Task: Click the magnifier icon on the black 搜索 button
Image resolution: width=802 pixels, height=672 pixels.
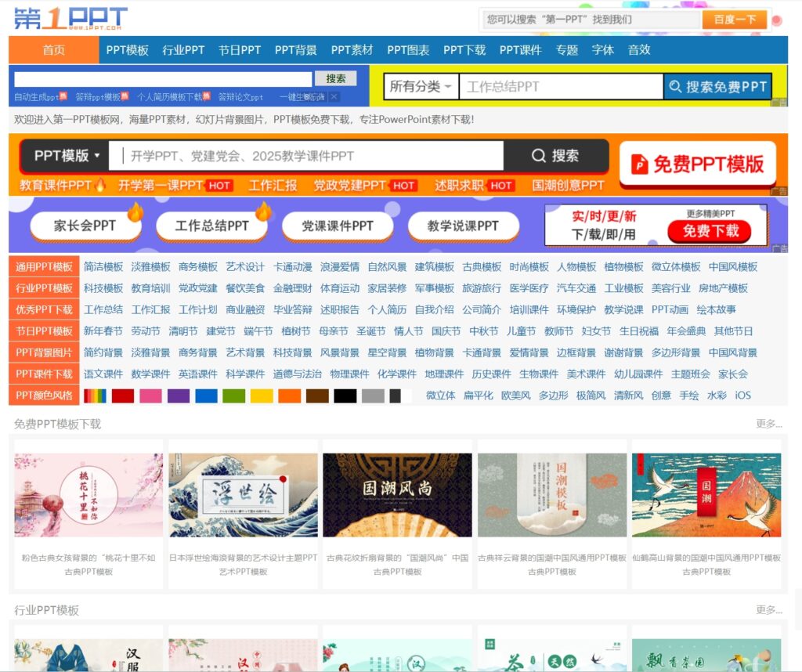Action: coord(538,156)
